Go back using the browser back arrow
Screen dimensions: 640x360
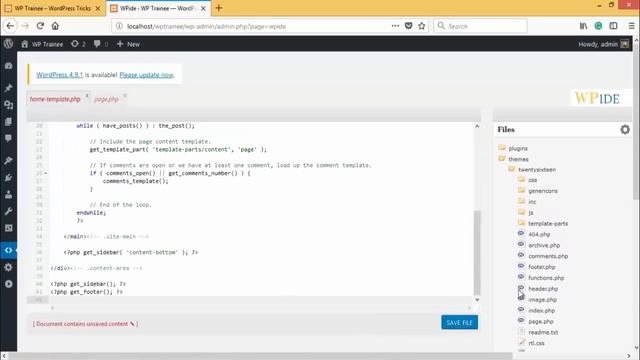10,26
